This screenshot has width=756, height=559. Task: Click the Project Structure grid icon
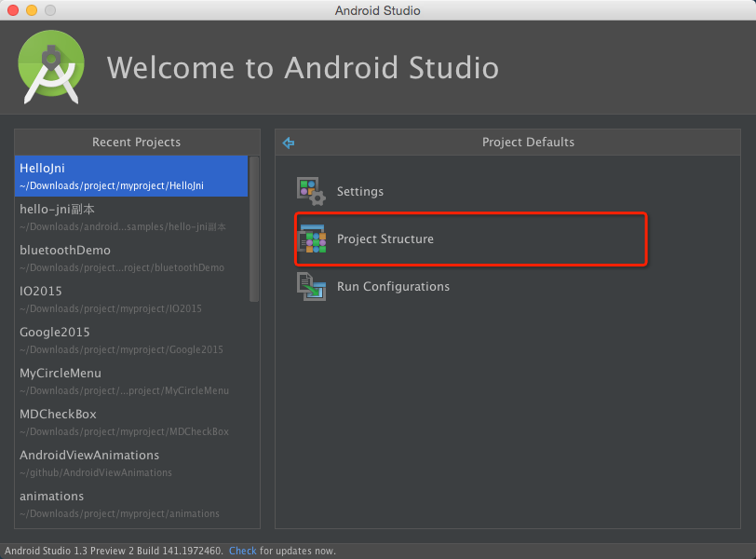point(312,239)
